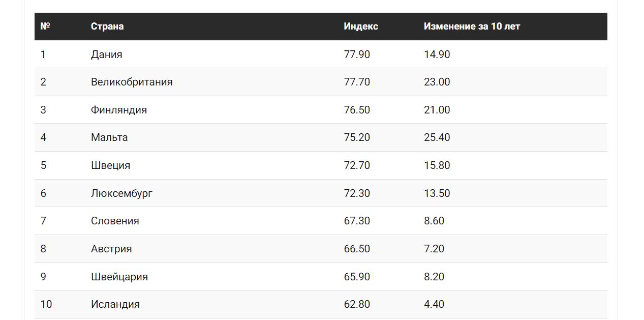The height and width of the screenshot is (320, 644).
Task: Select the Словения country cell
Action: tap(115, 221)
